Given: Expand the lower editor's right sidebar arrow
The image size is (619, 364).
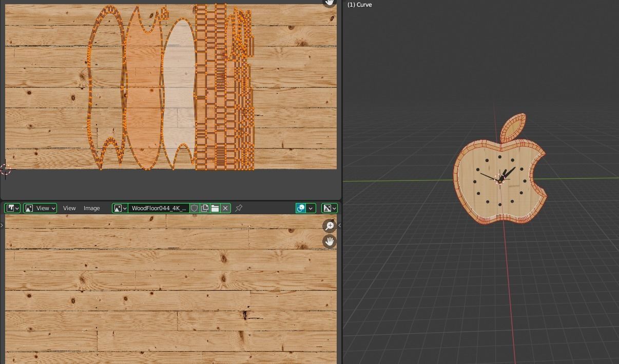Looking at the screenshot, I should (x=339, y=225).
